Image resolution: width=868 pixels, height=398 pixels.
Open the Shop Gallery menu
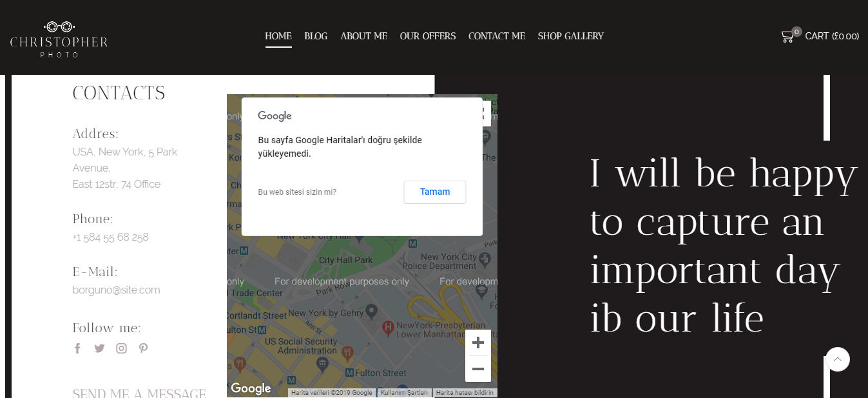tap(570, 36)
